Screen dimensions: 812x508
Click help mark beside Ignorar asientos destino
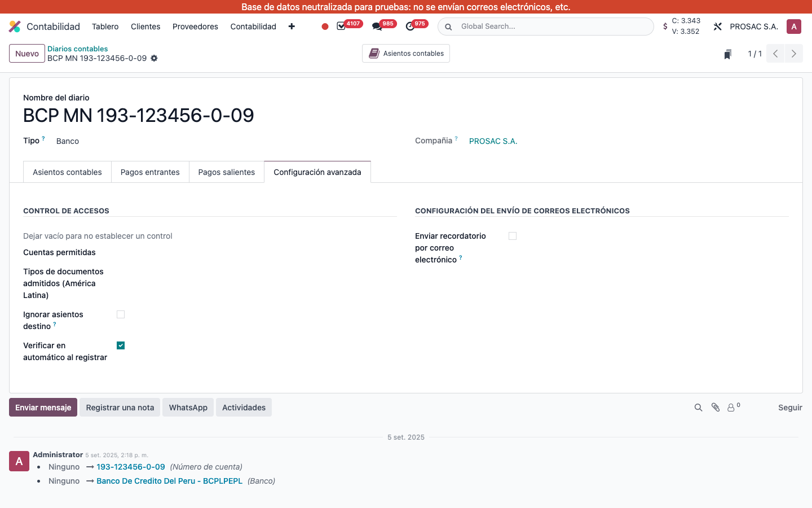click(55, 324)
